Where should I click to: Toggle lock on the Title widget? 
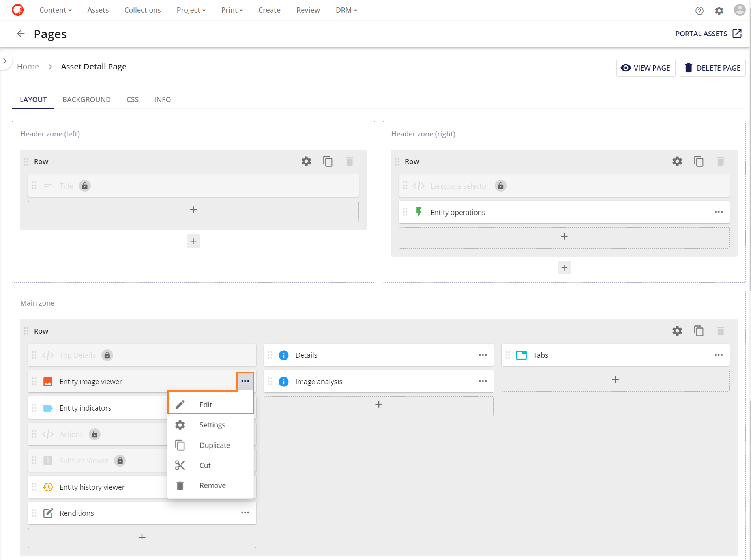(85, 185)
